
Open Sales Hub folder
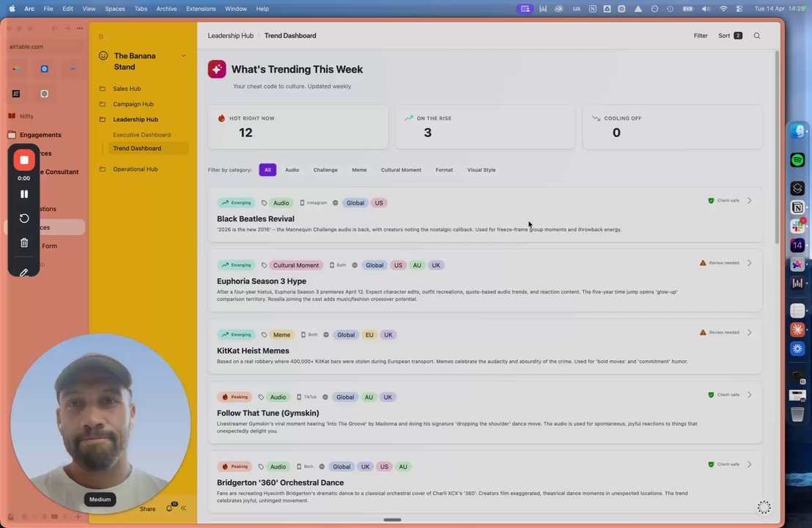tap(127, 89)
